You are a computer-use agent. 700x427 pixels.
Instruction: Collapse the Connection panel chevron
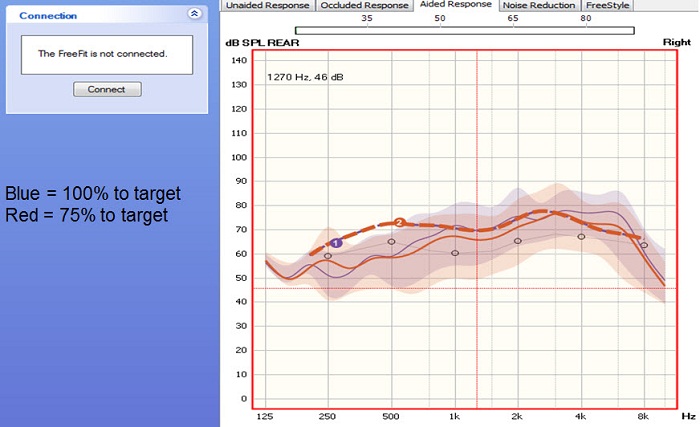(x=193, y=15)
